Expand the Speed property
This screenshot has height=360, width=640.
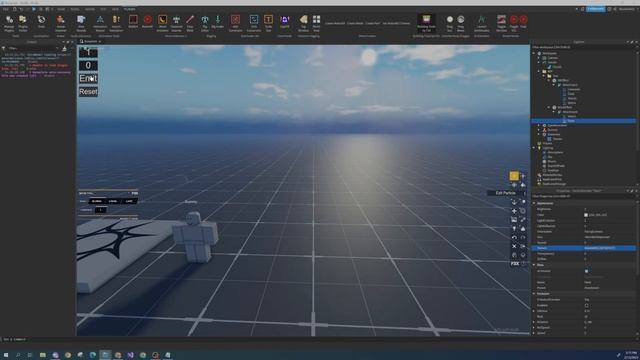pos(534,333)
